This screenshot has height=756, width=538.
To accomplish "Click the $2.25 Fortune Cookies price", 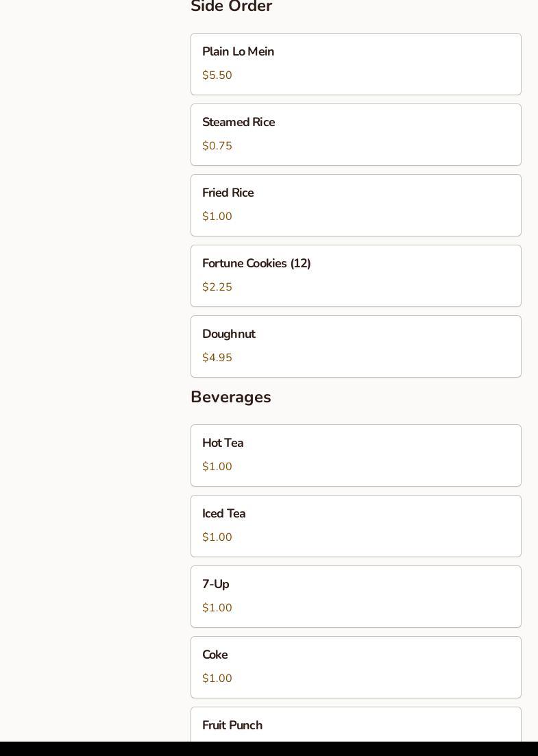I will [217, 287].
